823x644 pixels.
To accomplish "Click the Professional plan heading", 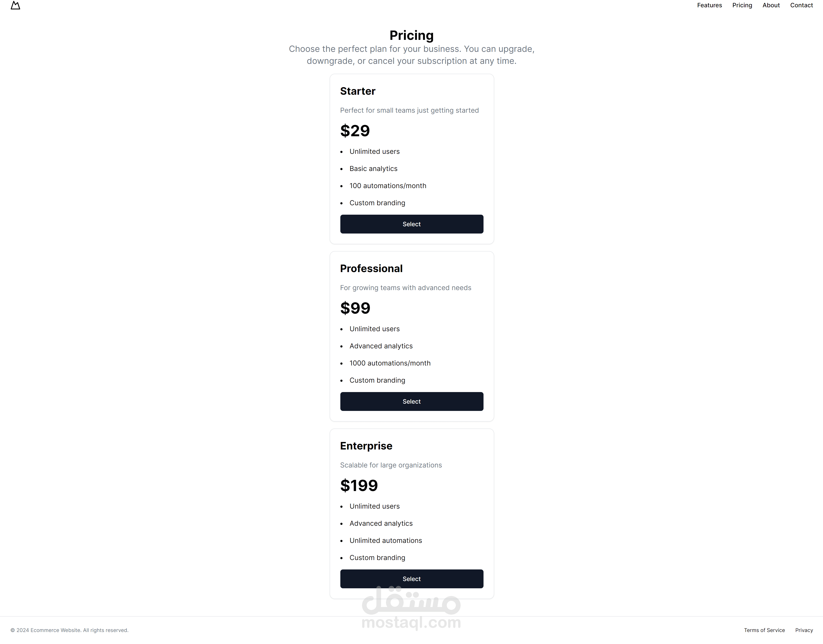I will click(371, 268).
